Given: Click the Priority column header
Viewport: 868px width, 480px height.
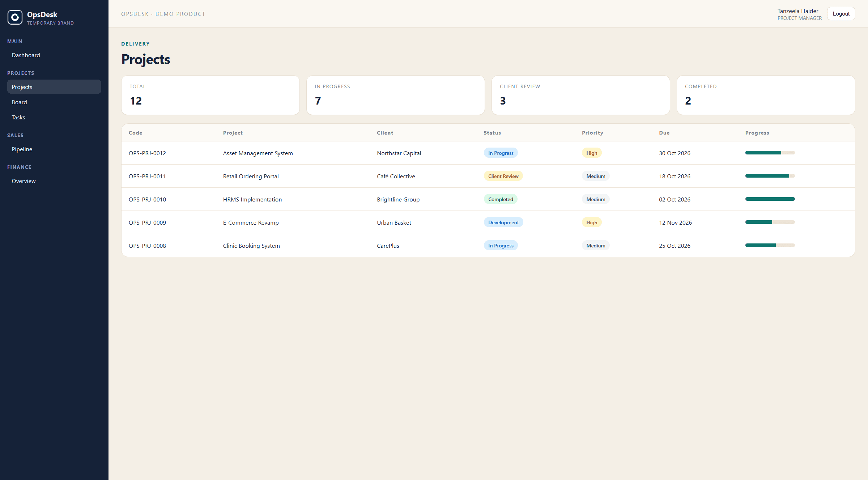Looking at the screenshot, I should pyautogui.click(x=592, y=133).
